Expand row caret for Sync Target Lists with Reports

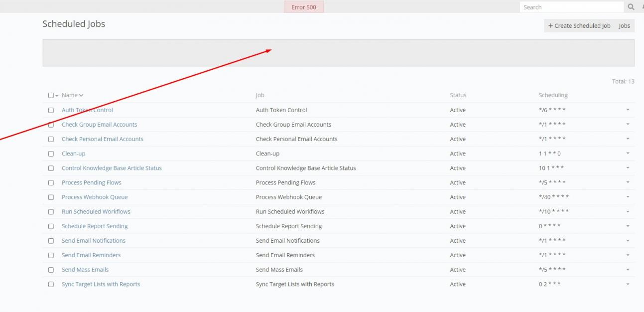628,284
